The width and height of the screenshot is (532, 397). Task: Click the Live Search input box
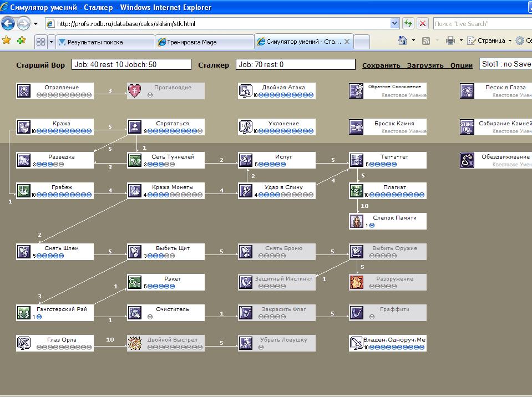482,24
